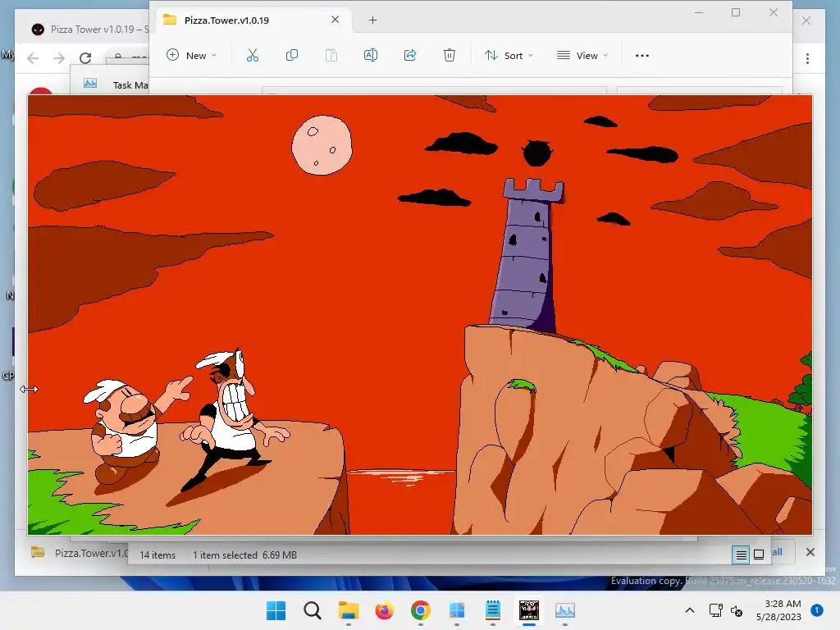Screen dimensions: 840x630
Task: Open the network status tray icon
Action: coord(715,610)
